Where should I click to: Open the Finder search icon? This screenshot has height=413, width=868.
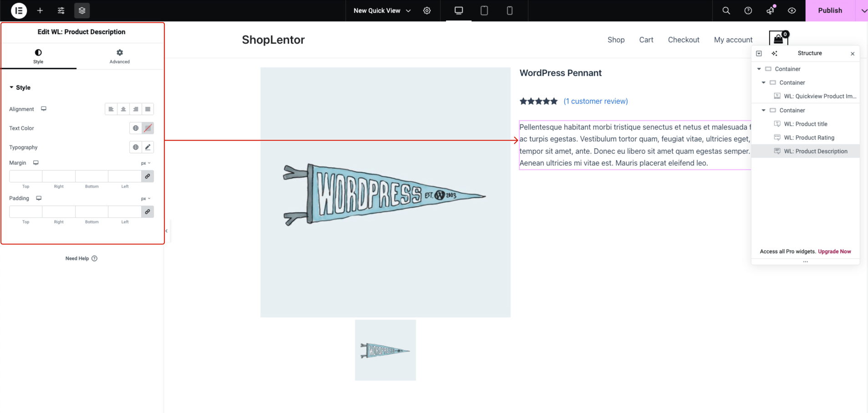tap(726, 10)
